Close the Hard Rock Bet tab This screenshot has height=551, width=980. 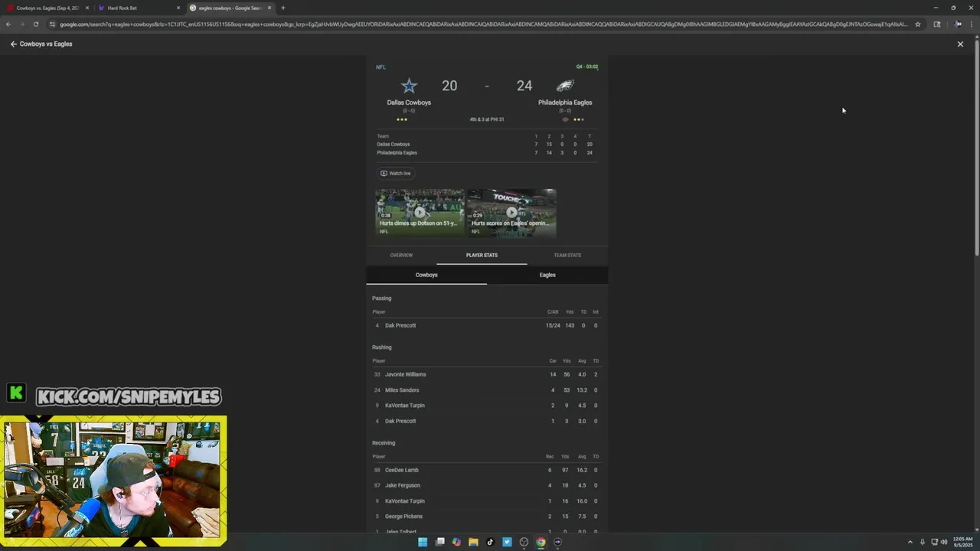(x=178, y=8)
